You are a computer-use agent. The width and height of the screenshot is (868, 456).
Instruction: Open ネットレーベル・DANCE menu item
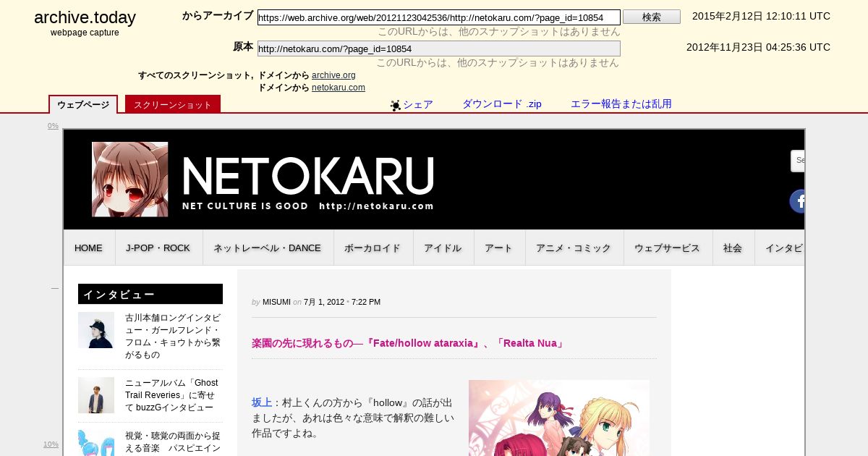point(268,248)
